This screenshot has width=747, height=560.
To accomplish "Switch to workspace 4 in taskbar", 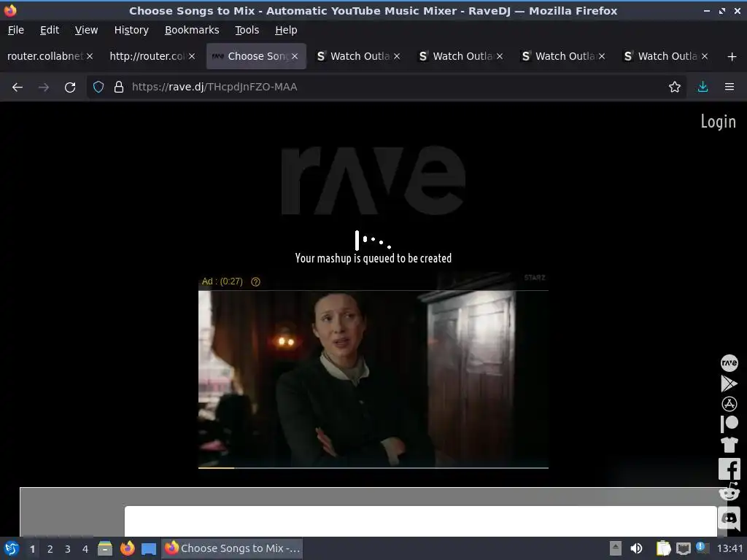I will point(85,549).
